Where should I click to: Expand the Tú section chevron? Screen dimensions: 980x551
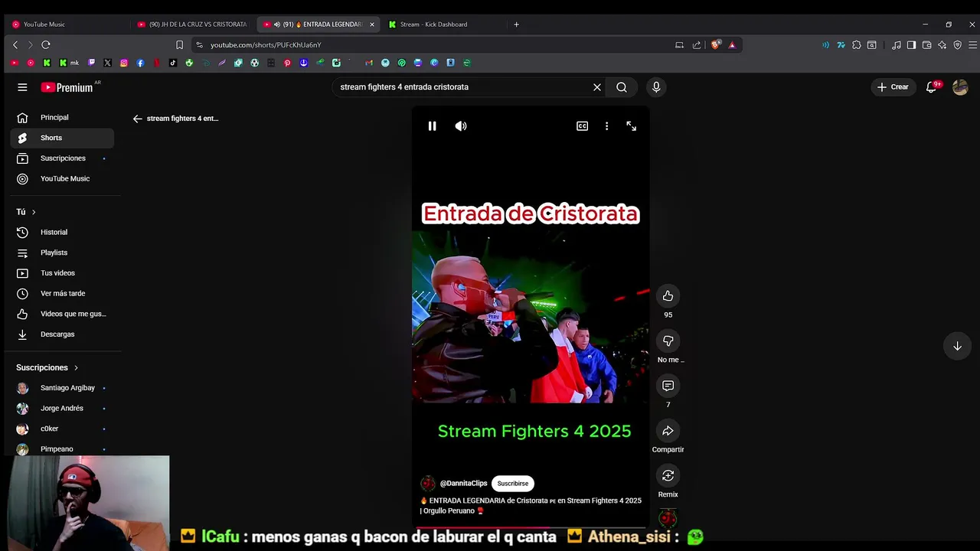[33, 212]
